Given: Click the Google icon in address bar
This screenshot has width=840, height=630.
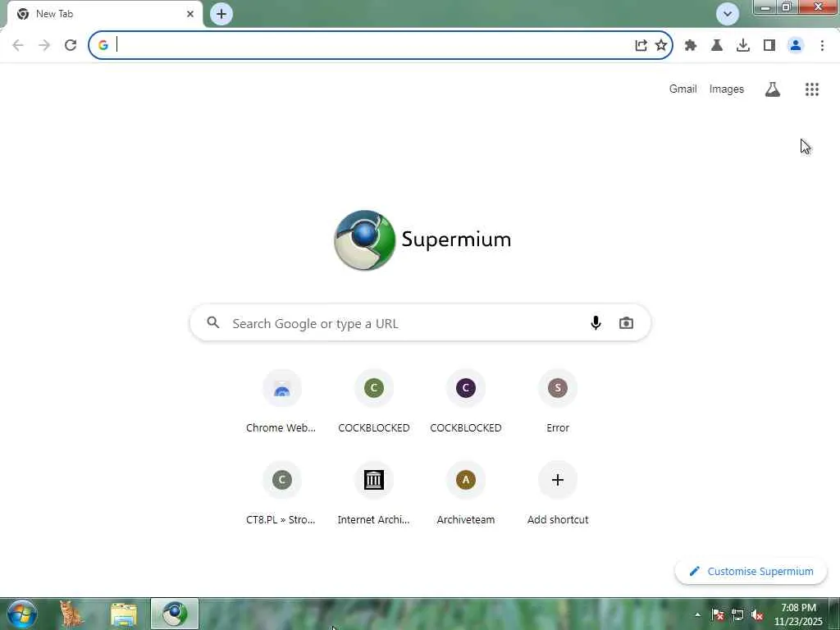Looking at the screenshot, I should tap(103, 45).
